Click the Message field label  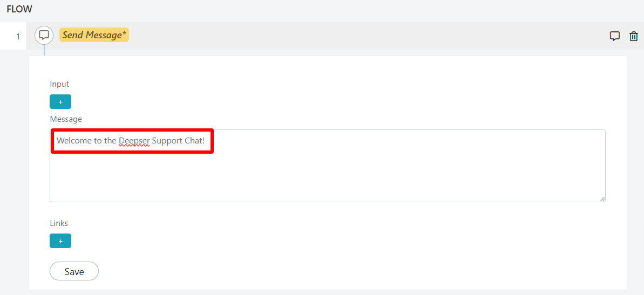[66, 119]
